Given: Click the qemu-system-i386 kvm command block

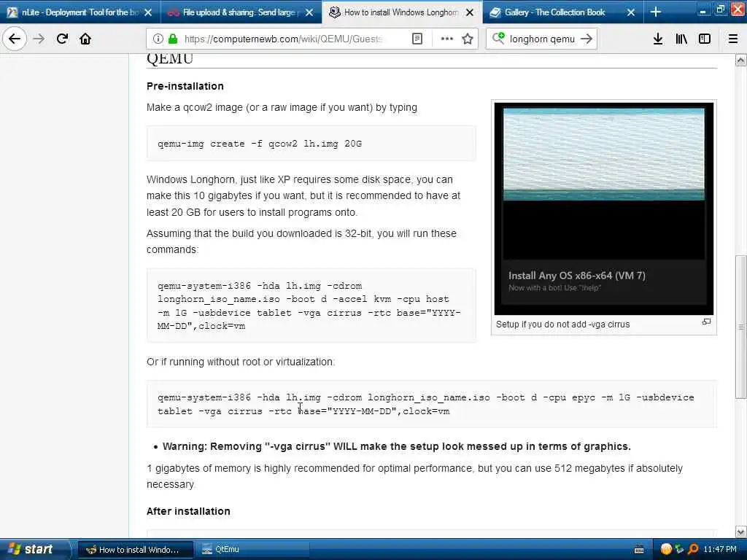Looking at the screenshot, I should pyautogui.click(x=311, y=306).
